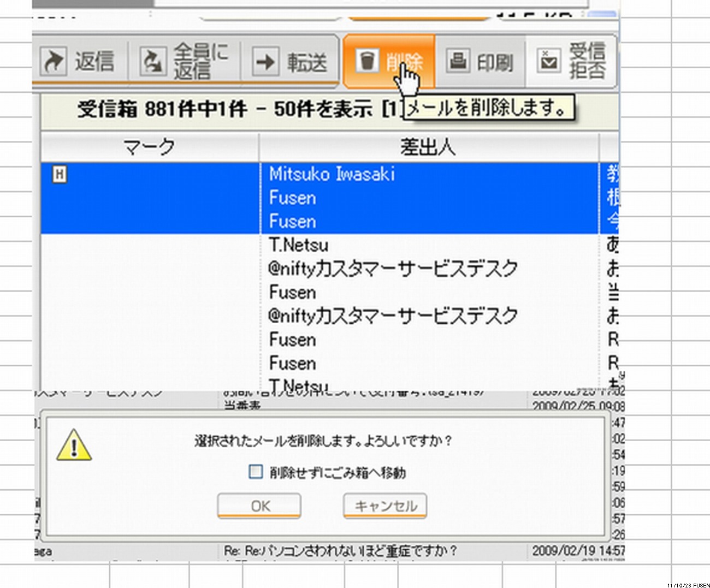Select the first highlighted Fusen mail
Image resolution: width=710 pixels, height=588 pixels.
pyautogui.click(x=330, y=198)
